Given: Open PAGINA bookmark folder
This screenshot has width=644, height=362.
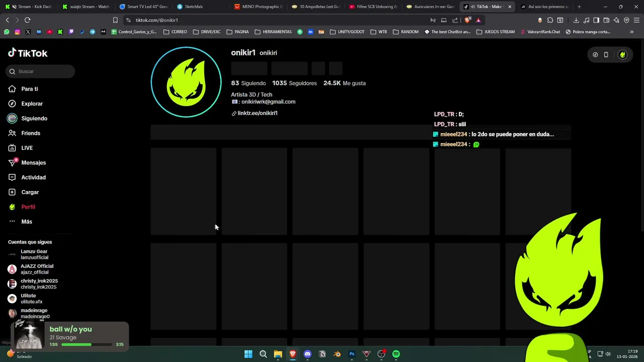Looking at the screenshot, I should pyautogui.click(x=237, y=32).
